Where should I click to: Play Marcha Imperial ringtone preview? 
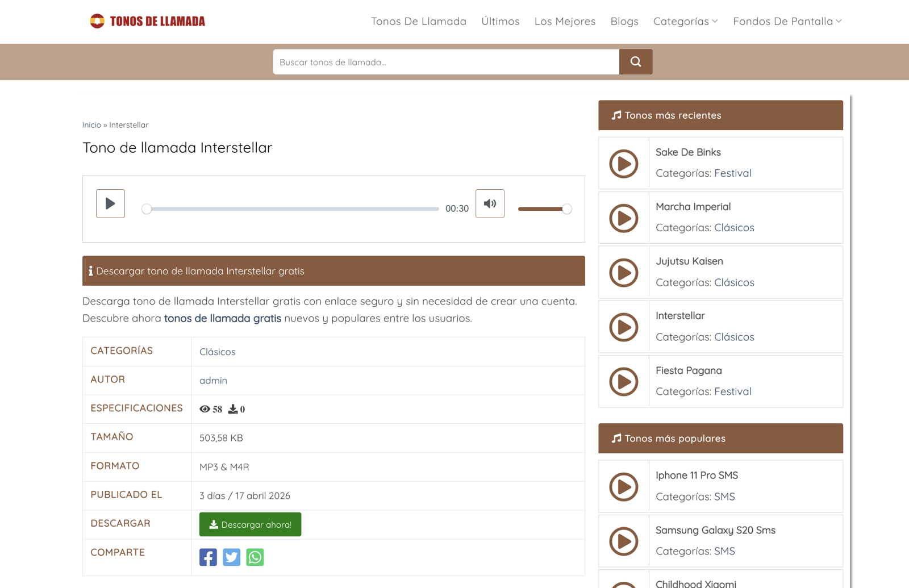[x=624, y=218]
